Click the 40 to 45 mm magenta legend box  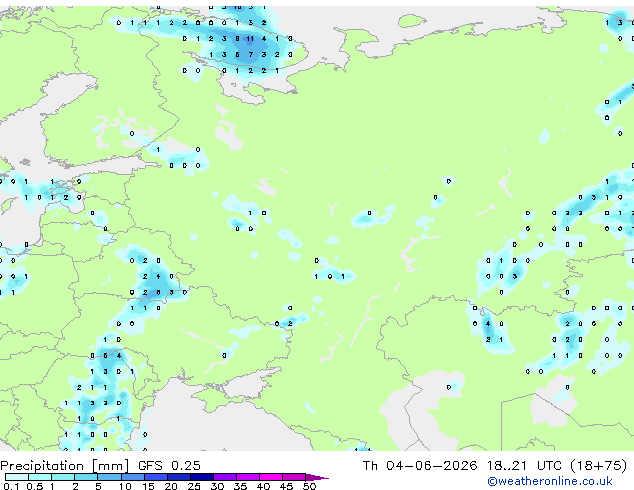271,477
